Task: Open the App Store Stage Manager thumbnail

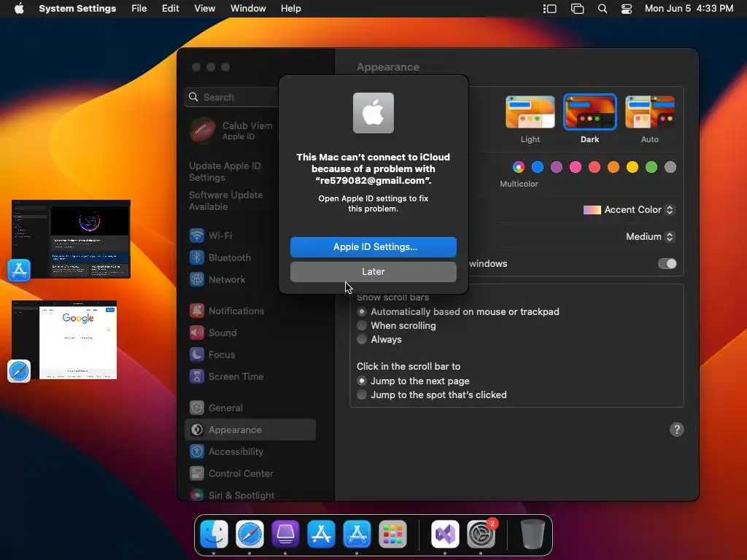Action: (71, 239)
